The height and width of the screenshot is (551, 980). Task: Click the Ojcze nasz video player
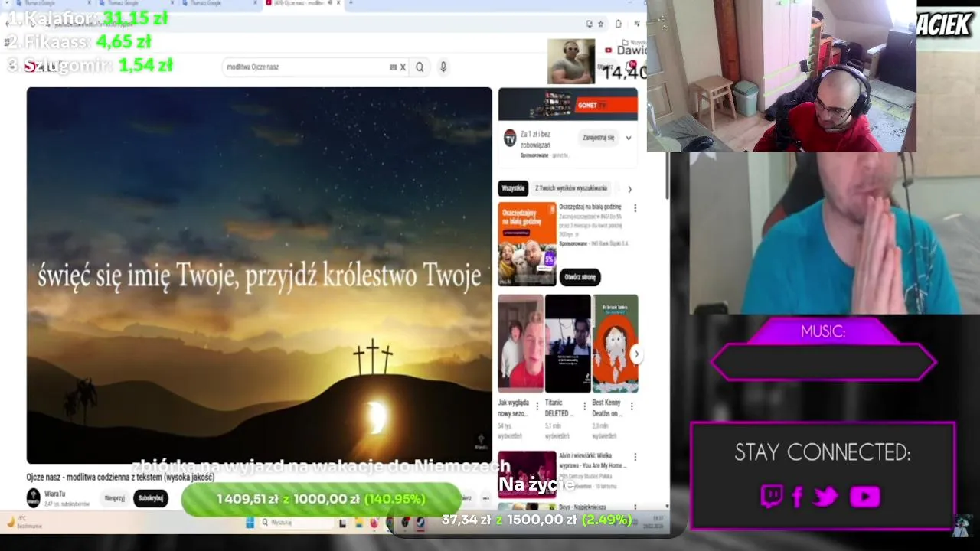[x=260, y=275]
